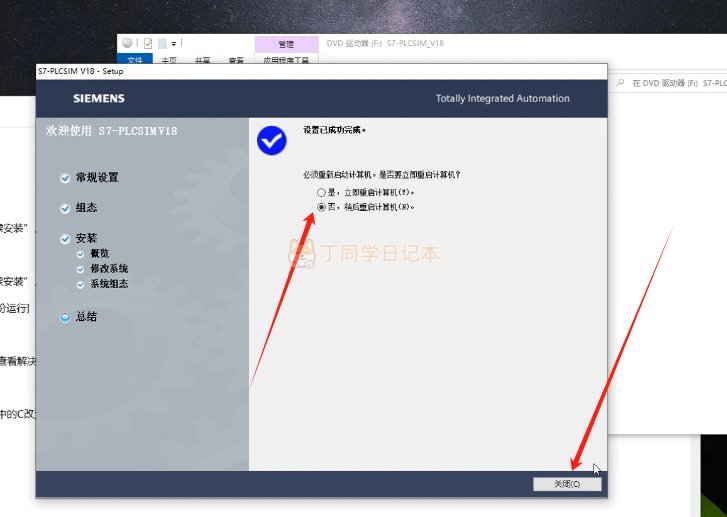Click the '欢迎使用 S7-PLCSIM V18' heading
The image size is (727, 517).
(x=111, y=131)
